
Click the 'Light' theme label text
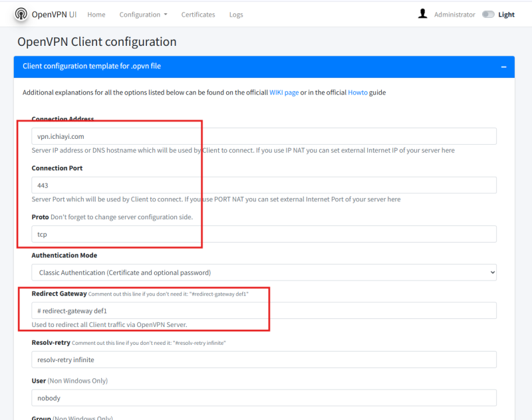[x=506, y=15]
